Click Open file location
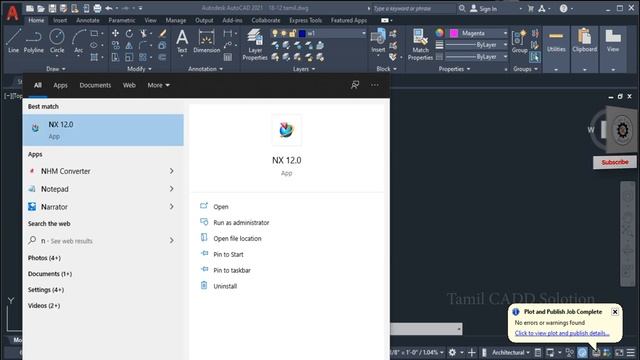The width and height of the screenshot is (640, 360). coord(237,238)
